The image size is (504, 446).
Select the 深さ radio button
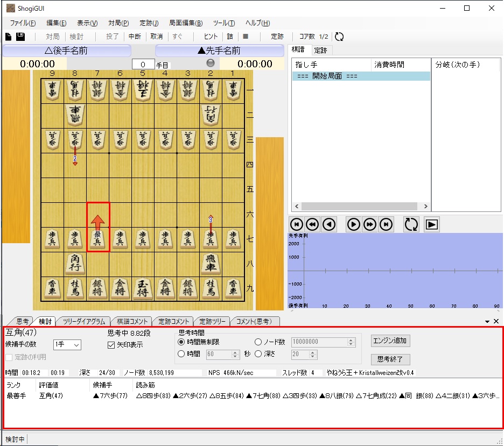point(258,354)
